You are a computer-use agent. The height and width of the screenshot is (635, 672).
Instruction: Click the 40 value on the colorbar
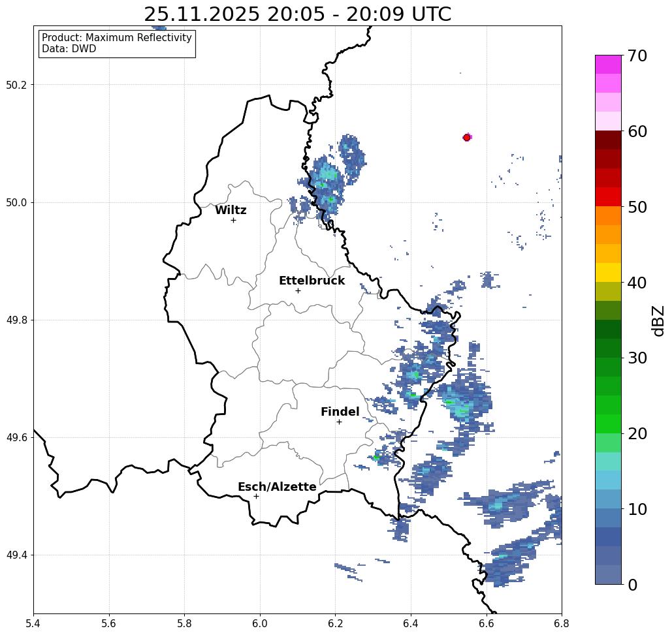[x=637, y=283]
